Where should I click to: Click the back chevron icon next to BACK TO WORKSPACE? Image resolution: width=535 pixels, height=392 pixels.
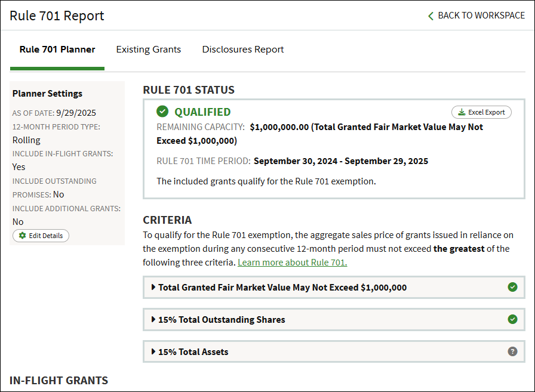tap(431, 16)
